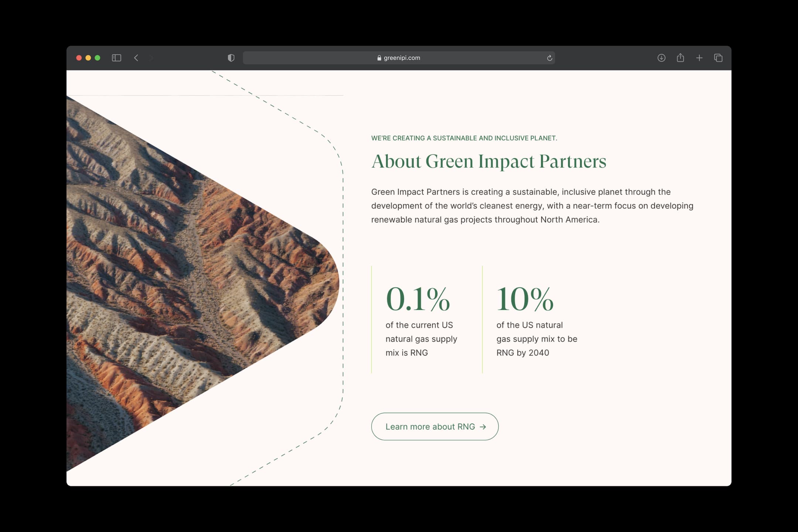Open the share sheet icon

(x=680, y=58)
